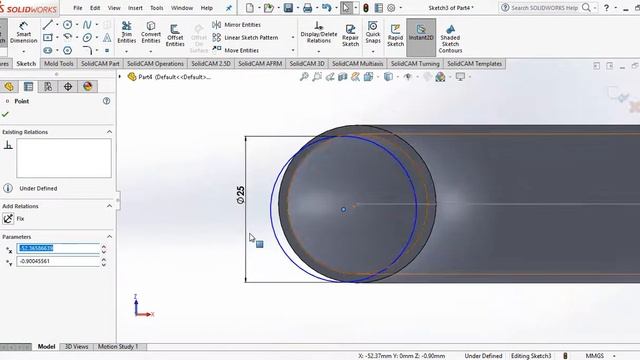Select the Sketch Fillet tool
640x360 pixels.
point(87,50)
